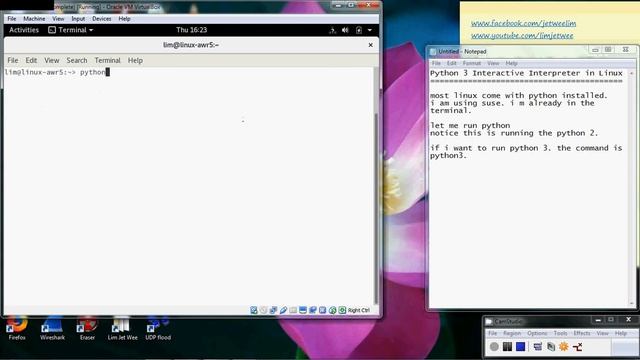Click the green keyboard capture icon beside Right Ctrl
This screenshot has width=640, height=360.
pos(342,310)
